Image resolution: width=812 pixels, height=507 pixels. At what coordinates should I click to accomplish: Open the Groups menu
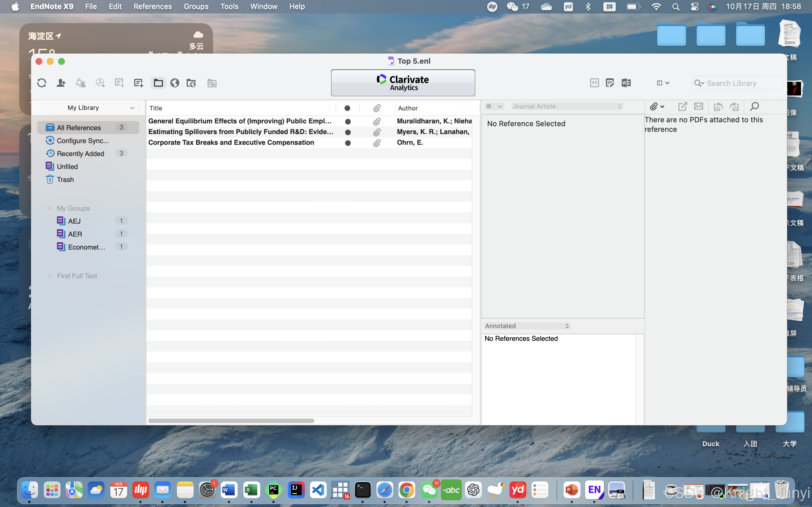[x=196, y=6]
